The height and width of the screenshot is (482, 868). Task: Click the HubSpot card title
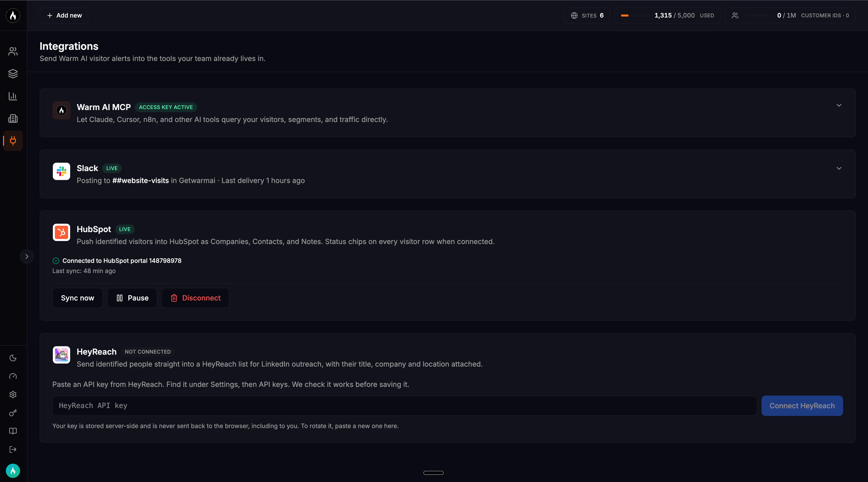pyautogui.click(x=94, y=229)
